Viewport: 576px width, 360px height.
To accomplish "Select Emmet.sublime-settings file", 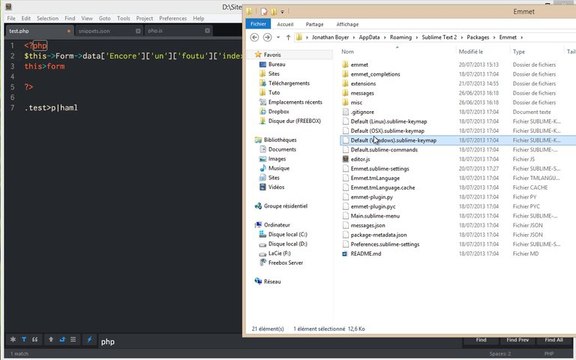I will [x=380, y=169].
